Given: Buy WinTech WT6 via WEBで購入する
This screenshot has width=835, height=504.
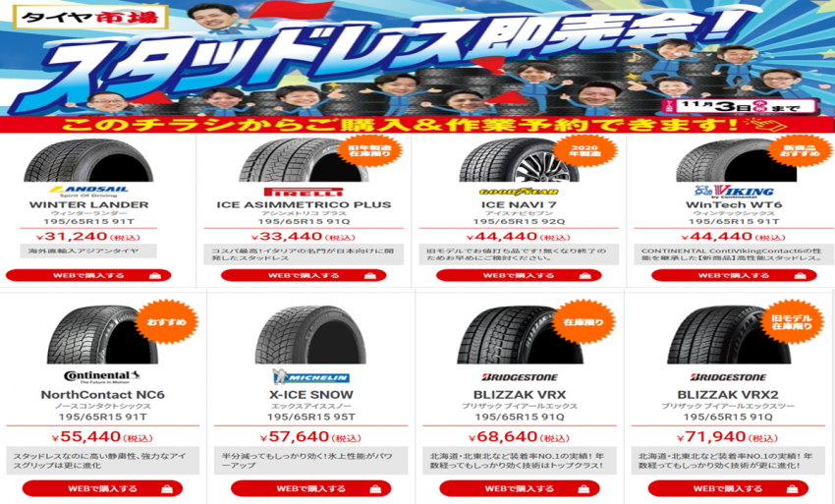Looking at the screenshot, I should click(x=734, y=275).
